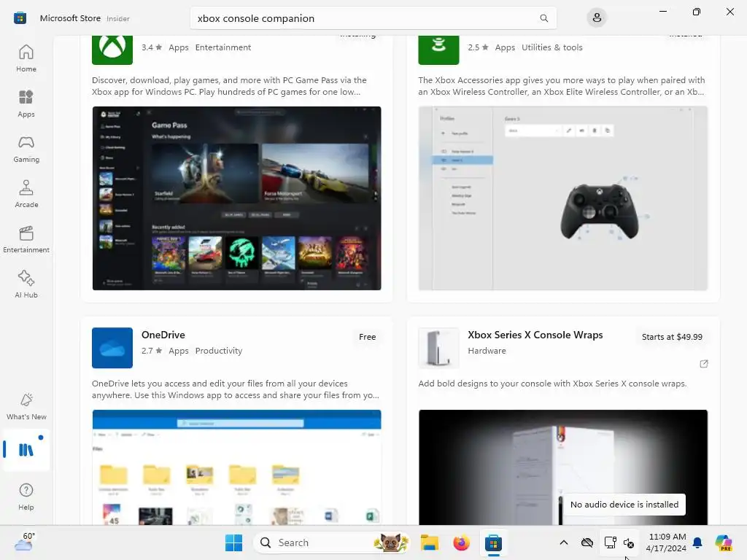
Task: Click the Xbox Accessories app description
Action: click(x=561, y=86)
